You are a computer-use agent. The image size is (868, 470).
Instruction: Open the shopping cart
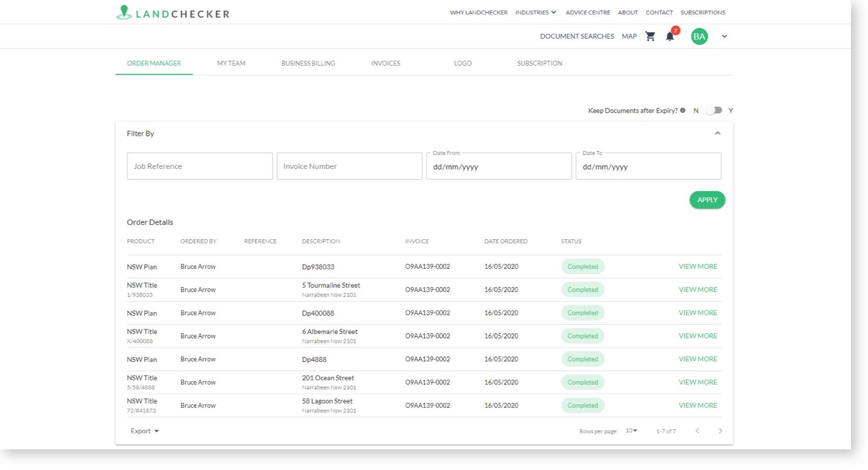(650, 36)
